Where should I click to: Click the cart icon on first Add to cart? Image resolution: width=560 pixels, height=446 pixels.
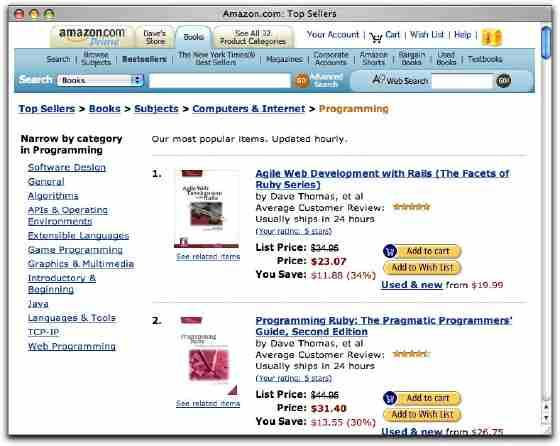(x=390, y=251)
